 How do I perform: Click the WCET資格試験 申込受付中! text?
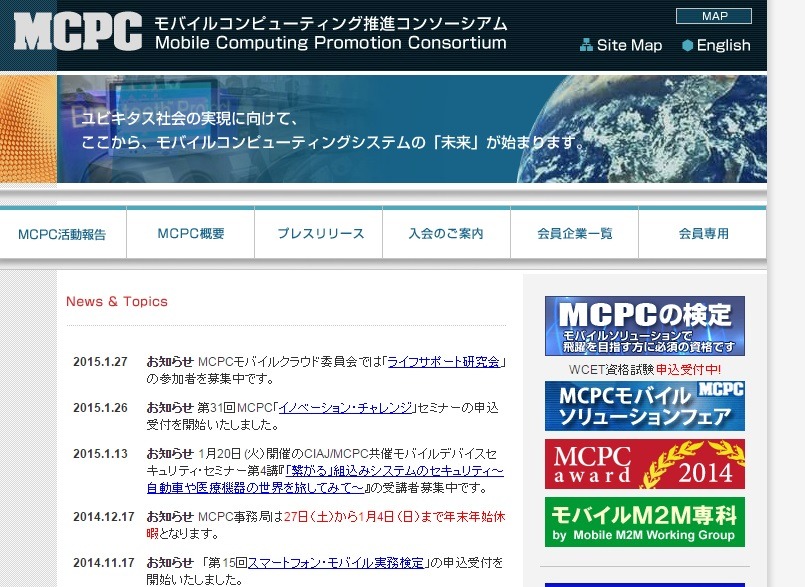[644, 369]
